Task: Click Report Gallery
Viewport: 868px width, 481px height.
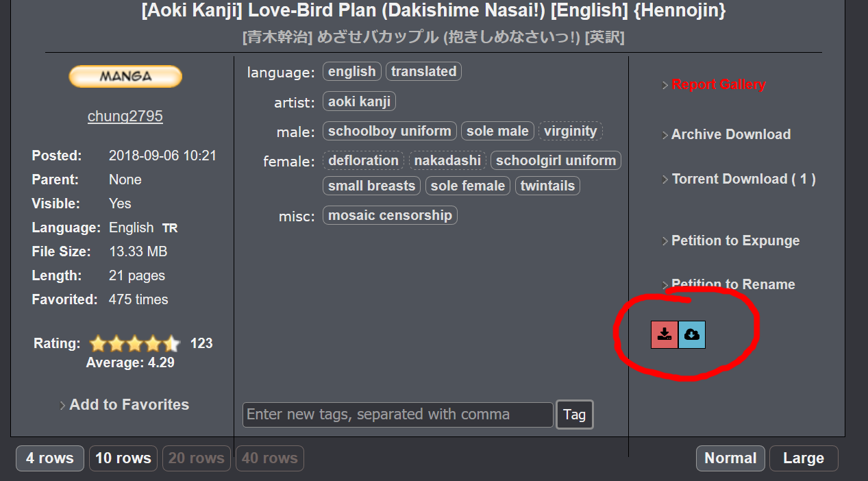Action: [x=718, y=84]
